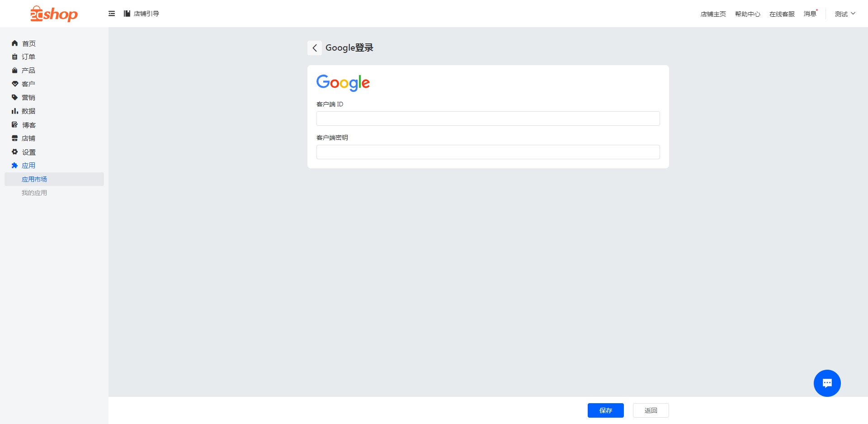Click the product bag icon beside 产品

pyautogui.click(x=14, y=71)
